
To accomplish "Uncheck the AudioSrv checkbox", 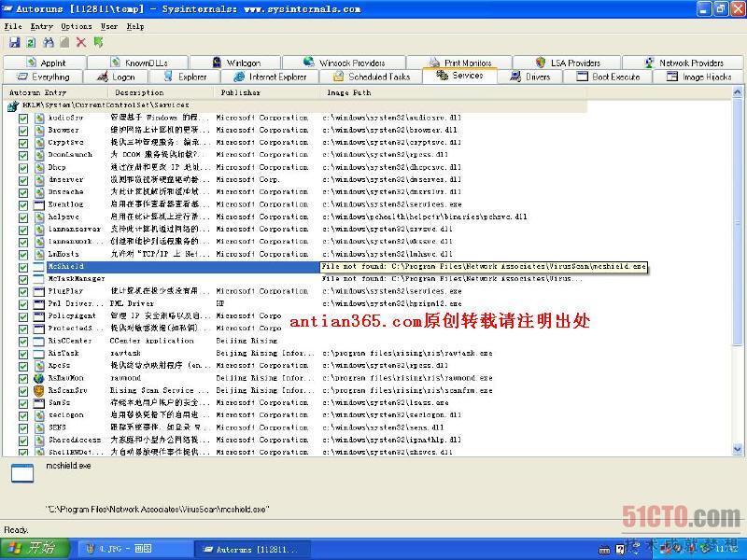I will click(22, 119).
